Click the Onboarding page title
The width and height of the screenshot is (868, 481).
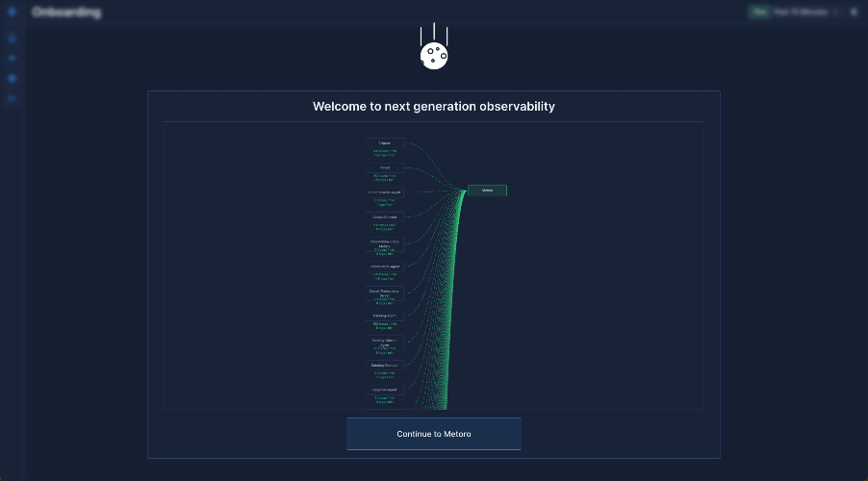click(66, 13)
